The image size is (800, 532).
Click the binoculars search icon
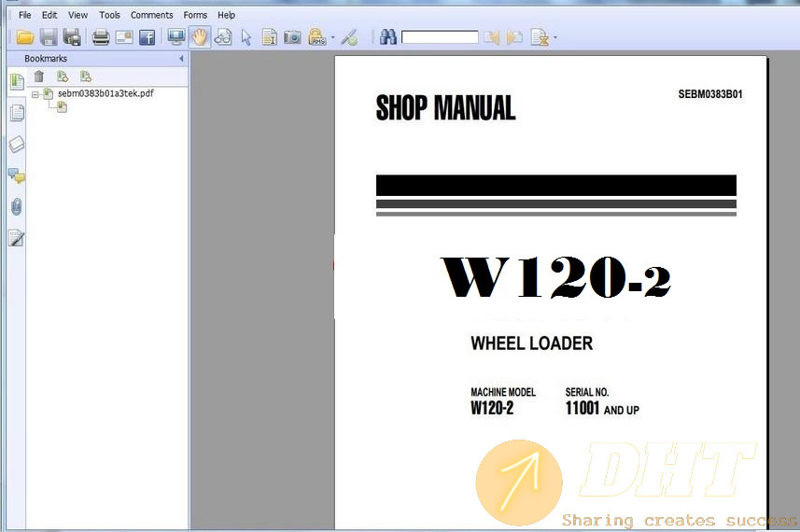pyautogui.click(x=387, y=37)
